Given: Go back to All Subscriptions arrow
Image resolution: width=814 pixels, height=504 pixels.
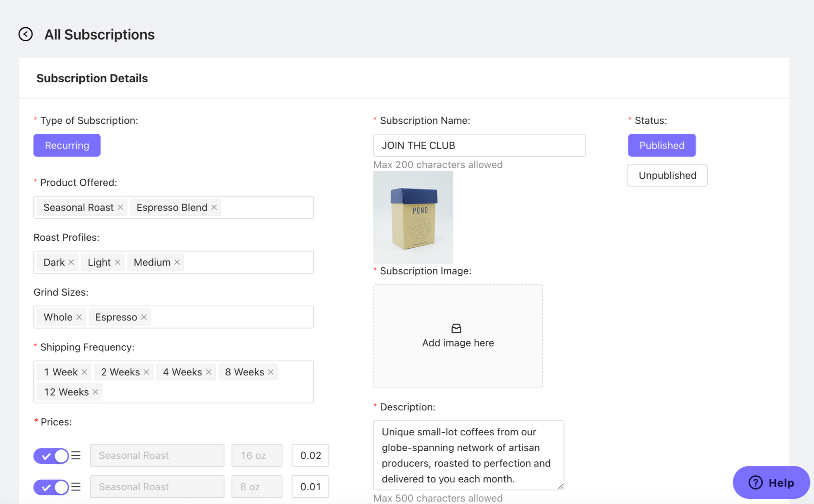Looking at the screenshot, I should (x=26, y=34).
